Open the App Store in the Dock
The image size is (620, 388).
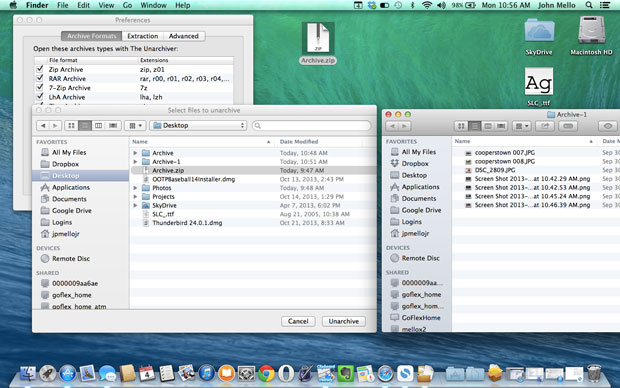(x=68, y=373)
